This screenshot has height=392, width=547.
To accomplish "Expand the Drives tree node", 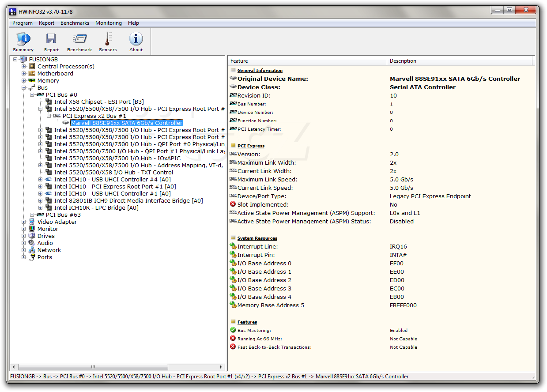I will (24, 236).
